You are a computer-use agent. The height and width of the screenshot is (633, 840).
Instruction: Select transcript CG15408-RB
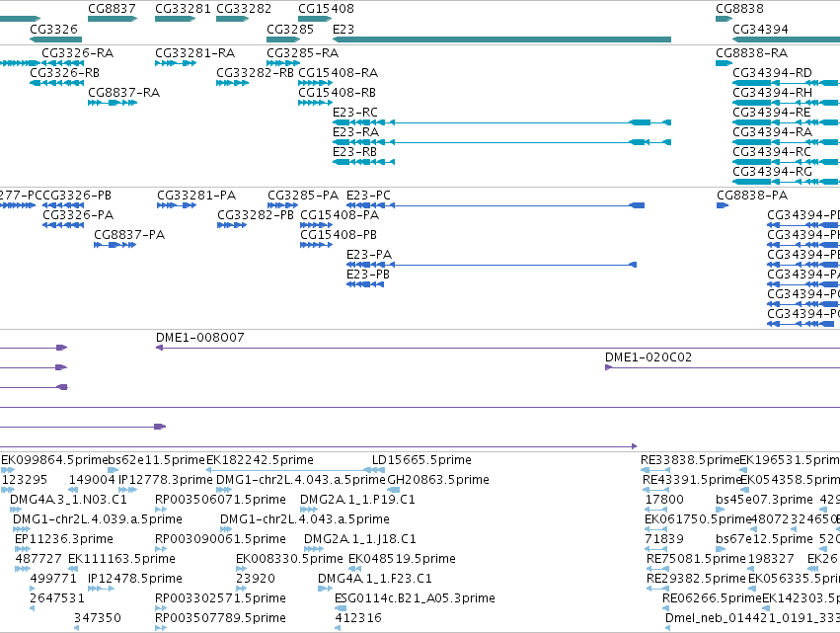[x=316, y=103]
